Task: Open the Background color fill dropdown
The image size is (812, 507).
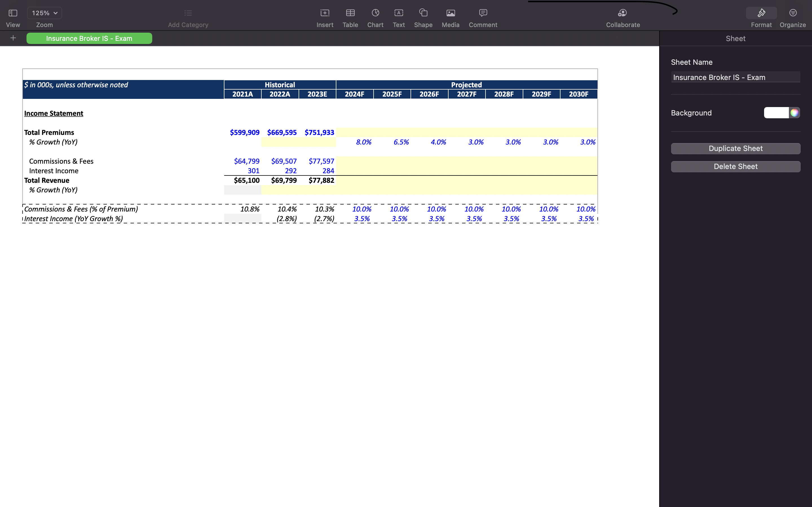Action: click(x=776, y=113)
